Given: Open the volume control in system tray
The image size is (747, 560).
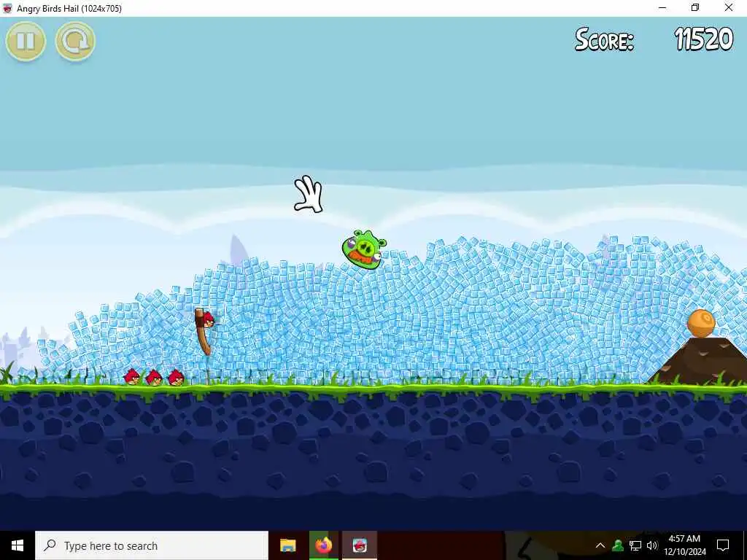Looking at the screenshot, I should (652, 545).
